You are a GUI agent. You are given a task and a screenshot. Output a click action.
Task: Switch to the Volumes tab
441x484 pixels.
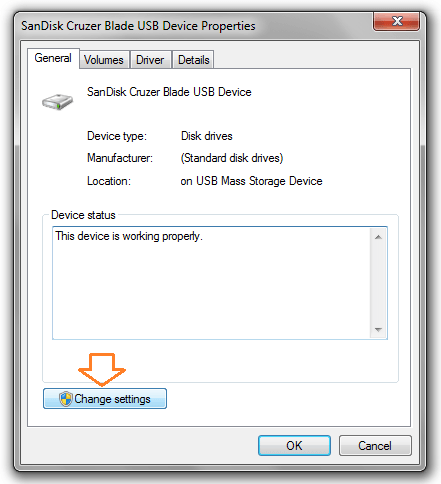tap(104, 60)
